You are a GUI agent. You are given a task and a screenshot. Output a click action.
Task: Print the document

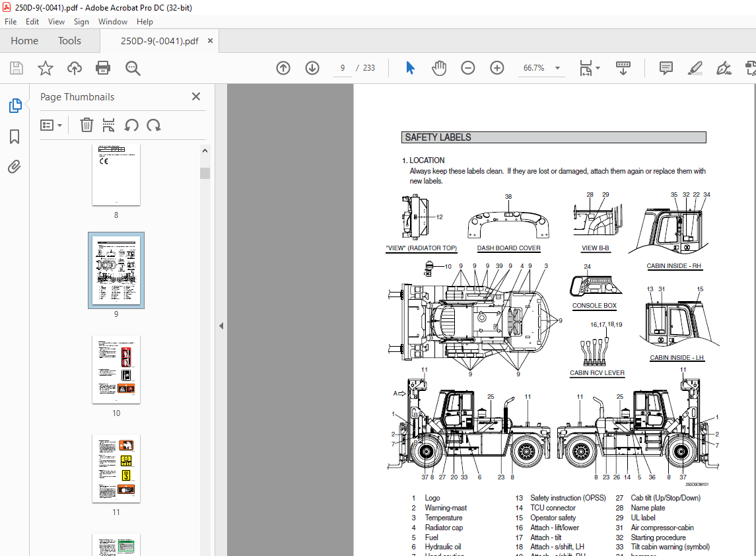pyautogui.click(x=103, y=68)
